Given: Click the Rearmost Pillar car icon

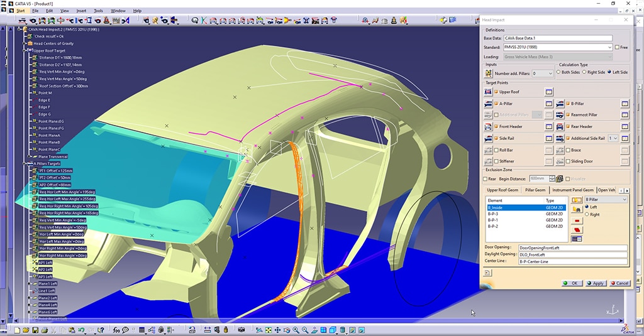Looking at the screenshot, I should [560, 115].
